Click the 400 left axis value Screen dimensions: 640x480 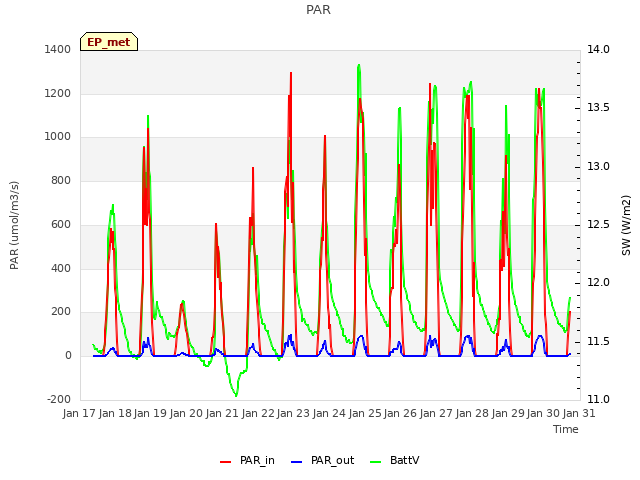[61, 268]
